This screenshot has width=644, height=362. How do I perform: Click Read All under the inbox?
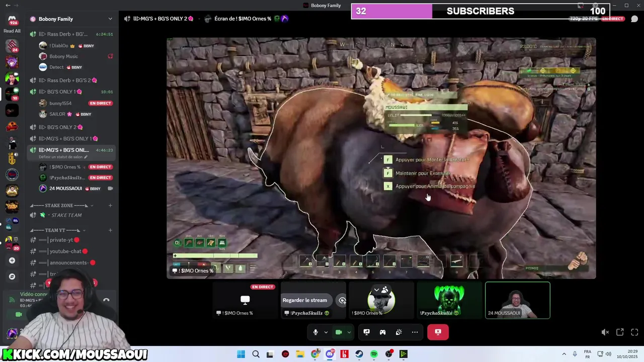(12, 31)
